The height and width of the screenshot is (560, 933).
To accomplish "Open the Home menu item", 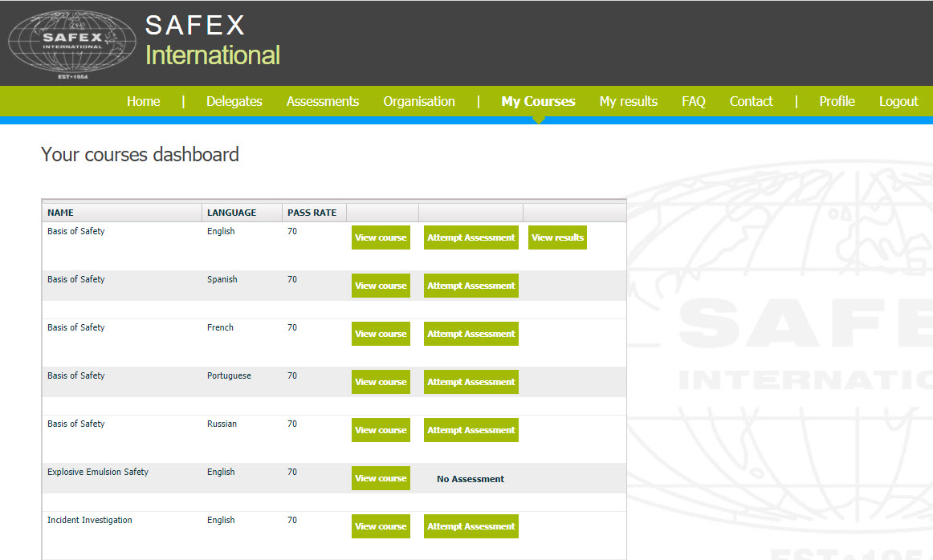I will (x=143, y=101).
